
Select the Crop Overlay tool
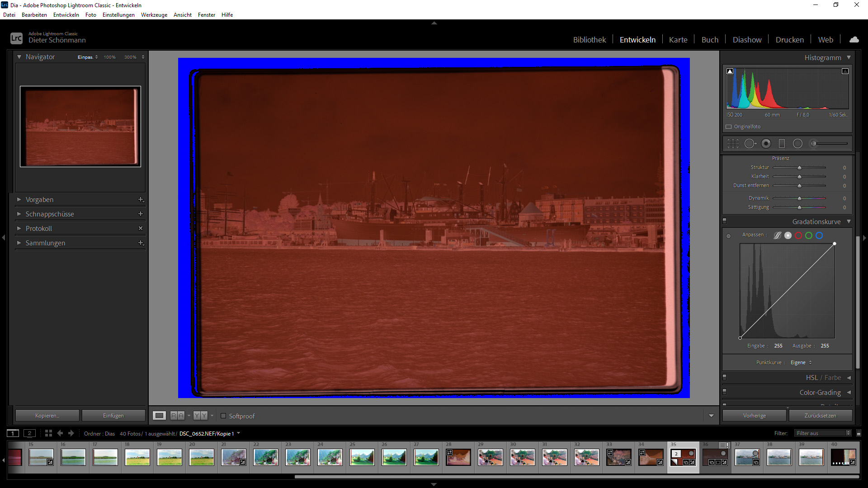[733, 144]
